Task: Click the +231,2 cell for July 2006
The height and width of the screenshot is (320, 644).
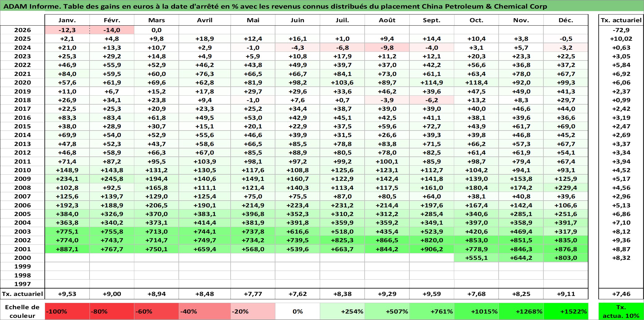Action: (x=342, y=205)
